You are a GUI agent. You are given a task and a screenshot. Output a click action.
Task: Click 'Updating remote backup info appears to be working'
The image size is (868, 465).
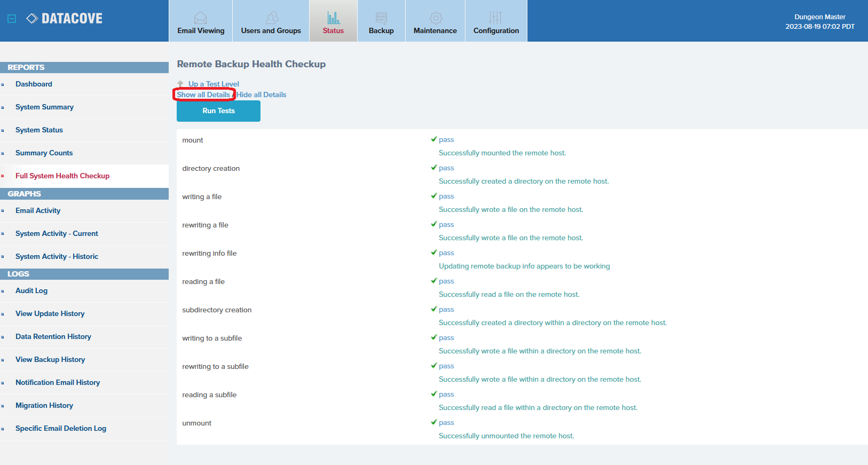(x=524, y=266)
